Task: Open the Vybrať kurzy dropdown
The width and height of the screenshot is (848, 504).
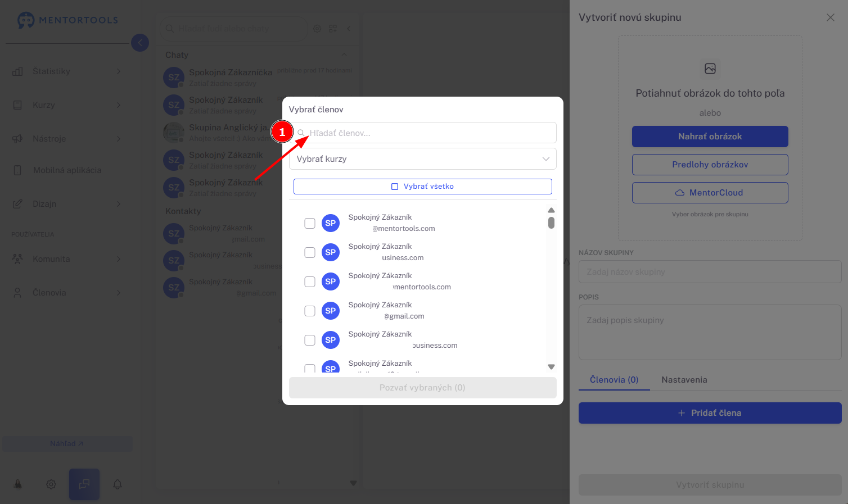Action: (423, 159)
